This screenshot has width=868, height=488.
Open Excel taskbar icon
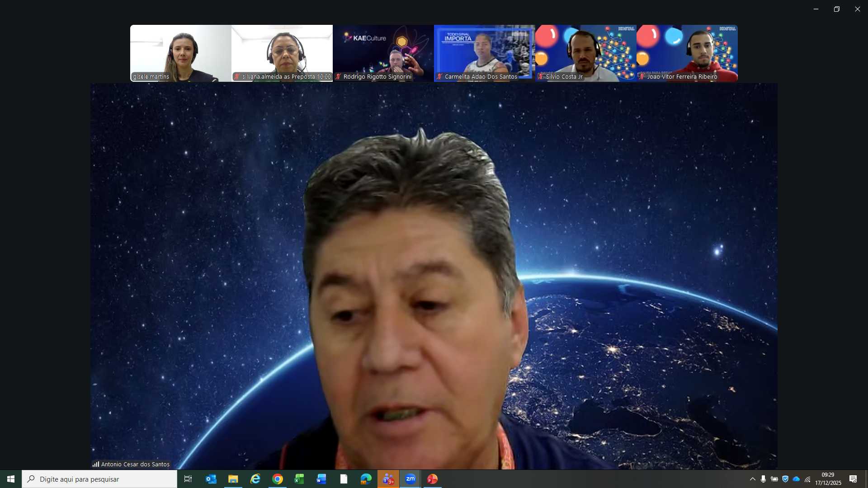299,479
